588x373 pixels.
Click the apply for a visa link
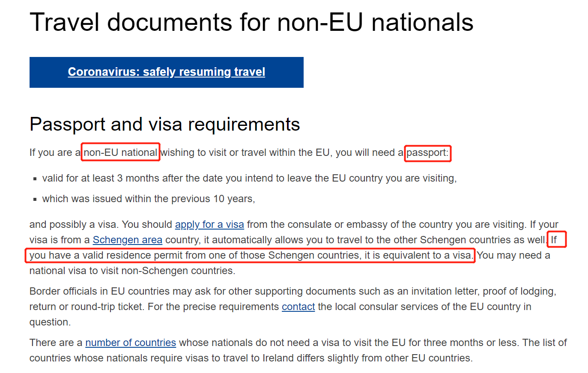coord(209,224)
